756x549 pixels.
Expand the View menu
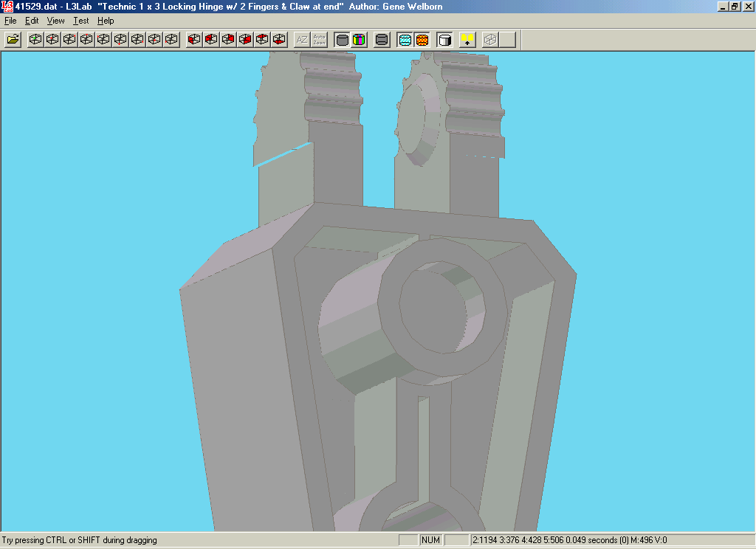(x=56, y=21)
